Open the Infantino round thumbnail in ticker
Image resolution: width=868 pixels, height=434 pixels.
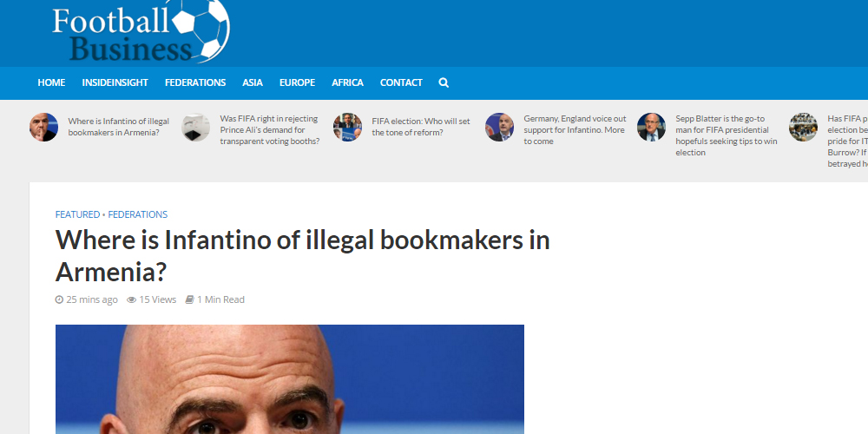tap(43, 128)
